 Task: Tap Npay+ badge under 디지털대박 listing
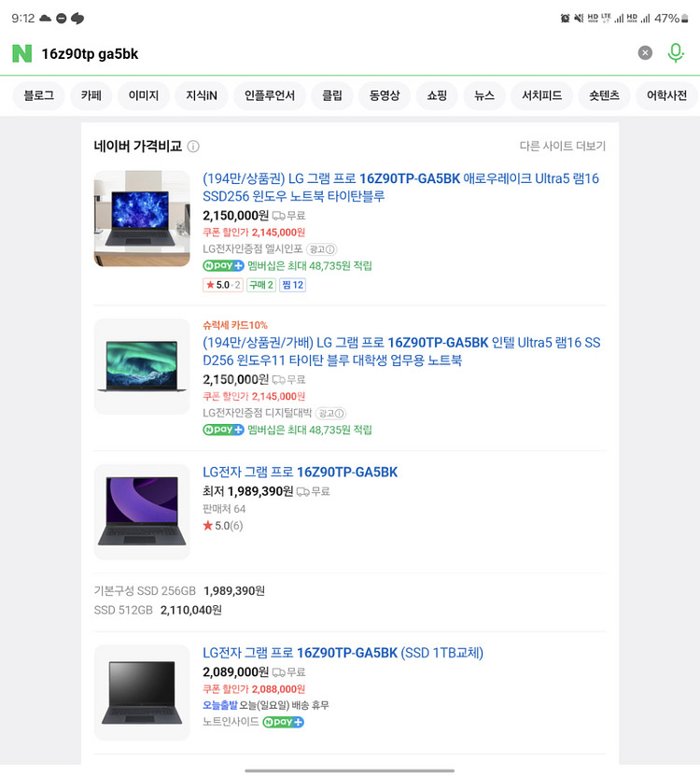(x=223, y=431)
